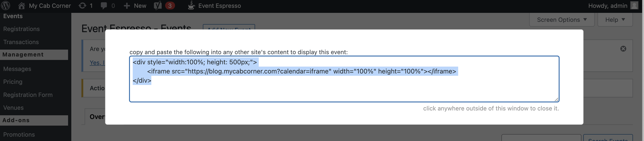Click the New plus icon
Viewport: 644px width, 141px height.
coord(127,6)
